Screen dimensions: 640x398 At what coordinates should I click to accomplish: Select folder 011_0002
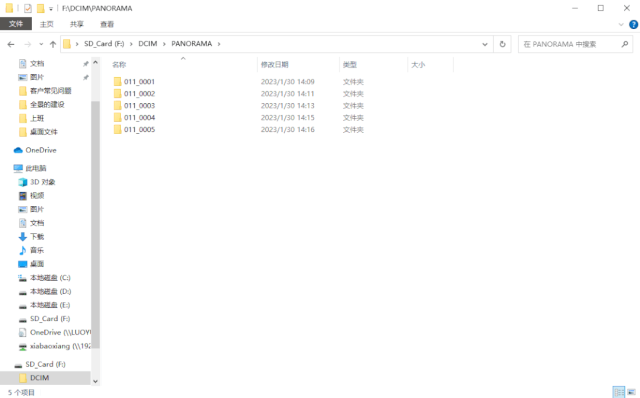(139, 93)
